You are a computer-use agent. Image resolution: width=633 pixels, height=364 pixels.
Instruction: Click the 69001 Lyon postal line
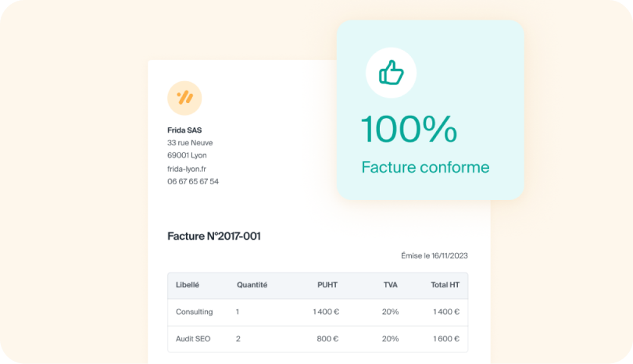tap(187, 155)
